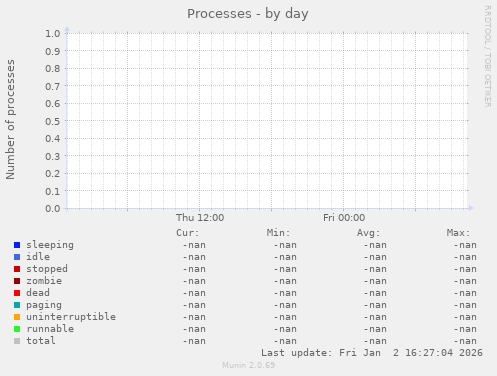Viewport: 497px width, 376px height.
Task: Select the 'stopped' legend label
Action: [47, 269]
